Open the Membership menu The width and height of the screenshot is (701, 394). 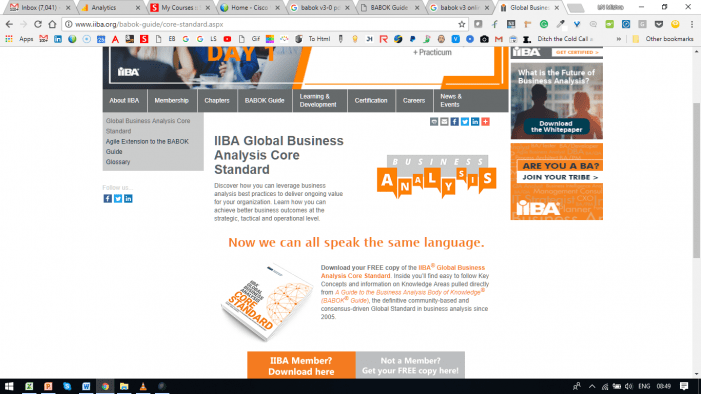point(172,101)
